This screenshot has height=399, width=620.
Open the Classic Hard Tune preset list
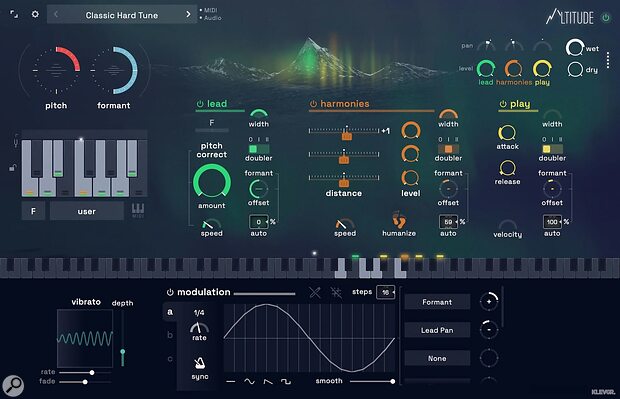(122, 15)
